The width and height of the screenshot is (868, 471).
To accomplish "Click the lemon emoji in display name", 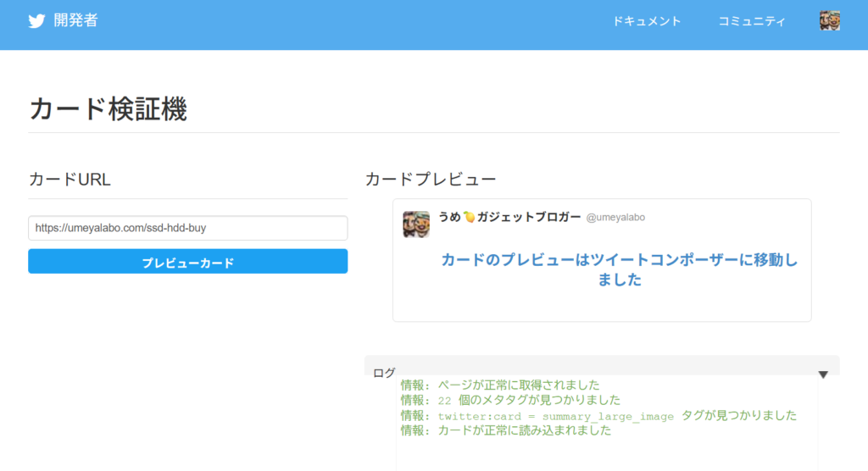I will [x=469, y=218].
